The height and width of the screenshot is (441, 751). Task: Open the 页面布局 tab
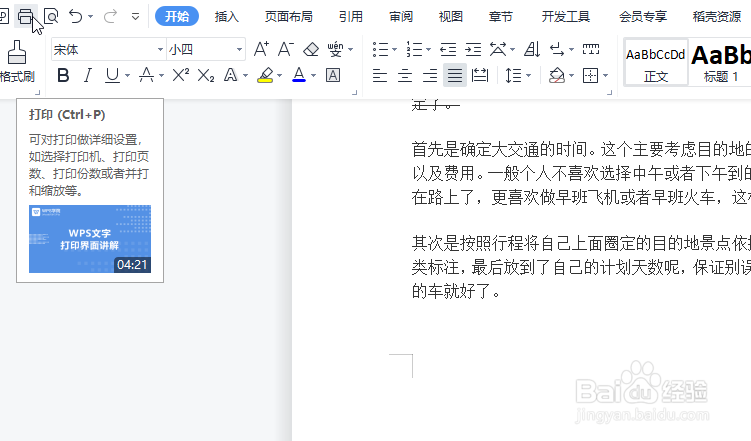pos(289,17)
